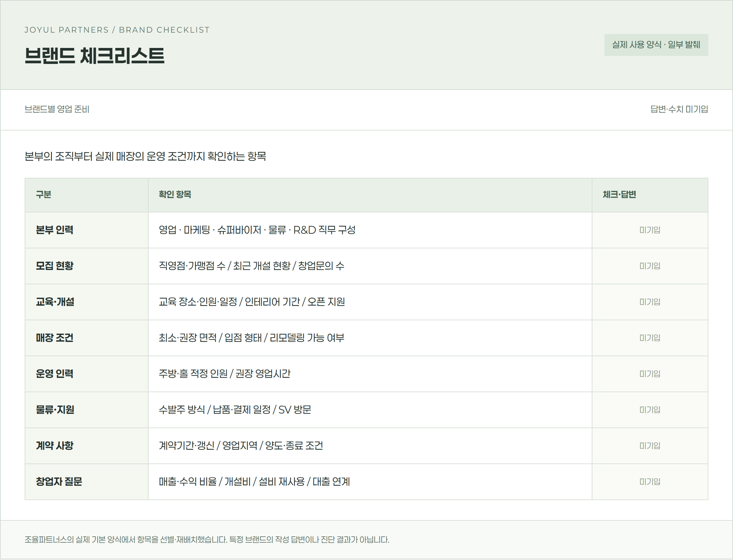Click '수발주 방식' item text

(182, 410)
